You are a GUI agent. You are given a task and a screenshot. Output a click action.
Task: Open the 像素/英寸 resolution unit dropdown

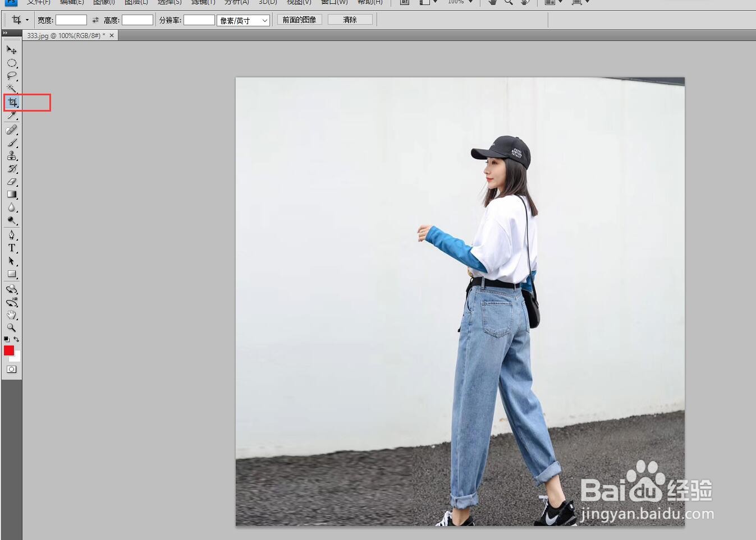click(243, 21)
